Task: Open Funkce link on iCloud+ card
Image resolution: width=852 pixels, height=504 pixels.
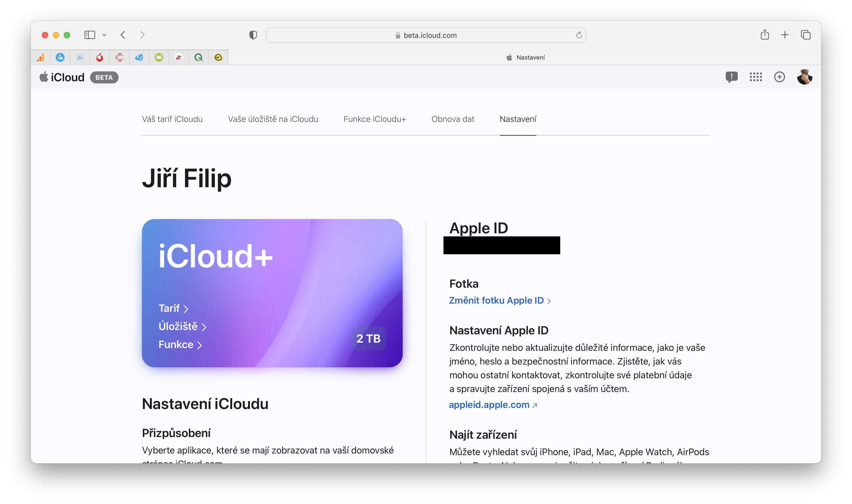Action: tap(180, 345)
